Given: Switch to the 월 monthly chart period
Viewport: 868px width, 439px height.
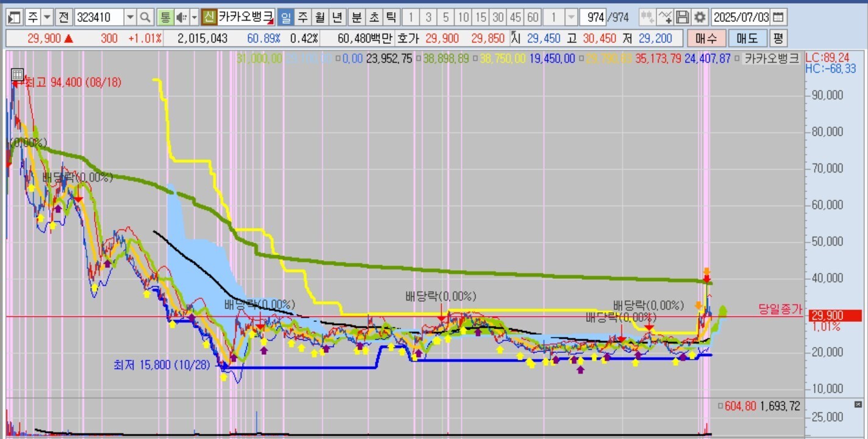Looking at the screenshot, I should 320,17.
